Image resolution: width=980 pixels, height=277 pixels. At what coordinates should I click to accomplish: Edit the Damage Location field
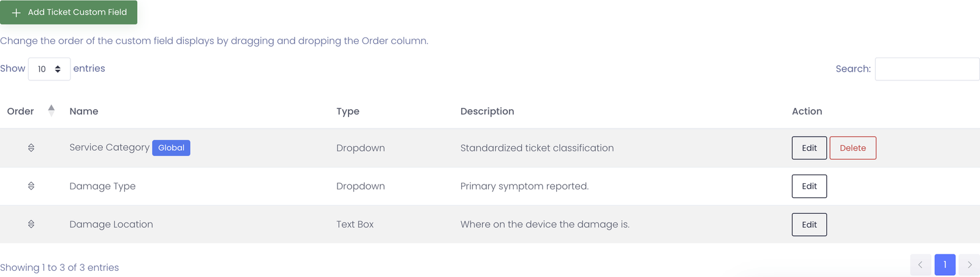(809, 224)
